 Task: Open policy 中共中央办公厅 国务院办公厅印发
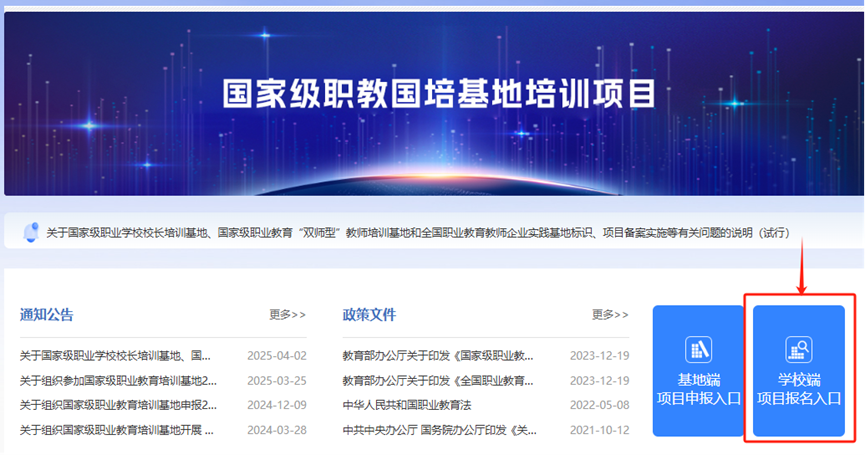[x=440, y=430]
